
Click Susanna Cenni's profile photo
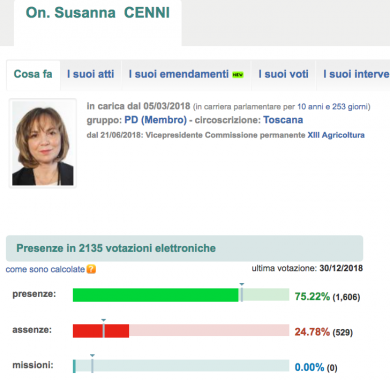tap(43, 143)
